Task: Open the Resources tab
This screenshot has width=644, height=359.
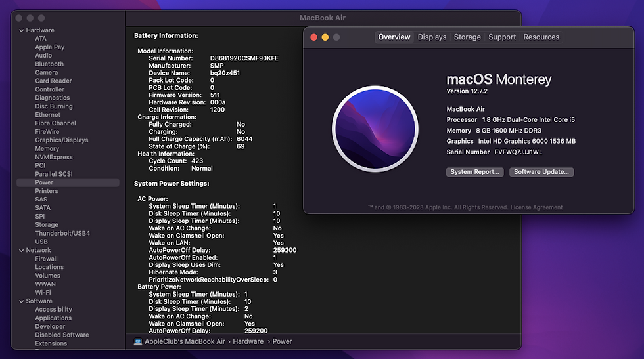Action: click(x=541, y=37)
